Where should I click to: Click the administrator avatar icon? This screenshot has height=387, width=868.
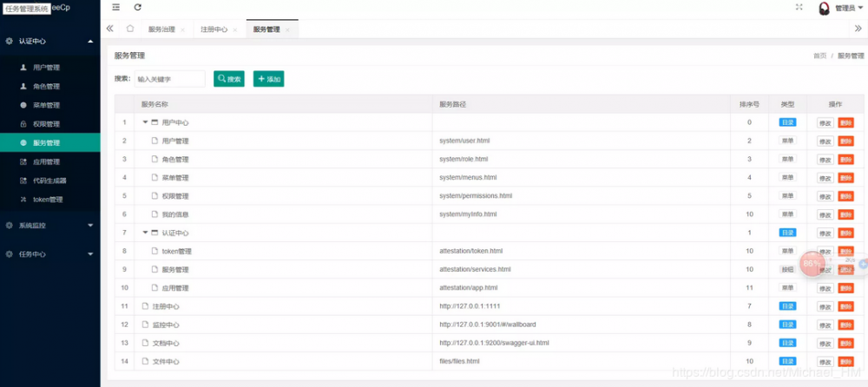825,9
